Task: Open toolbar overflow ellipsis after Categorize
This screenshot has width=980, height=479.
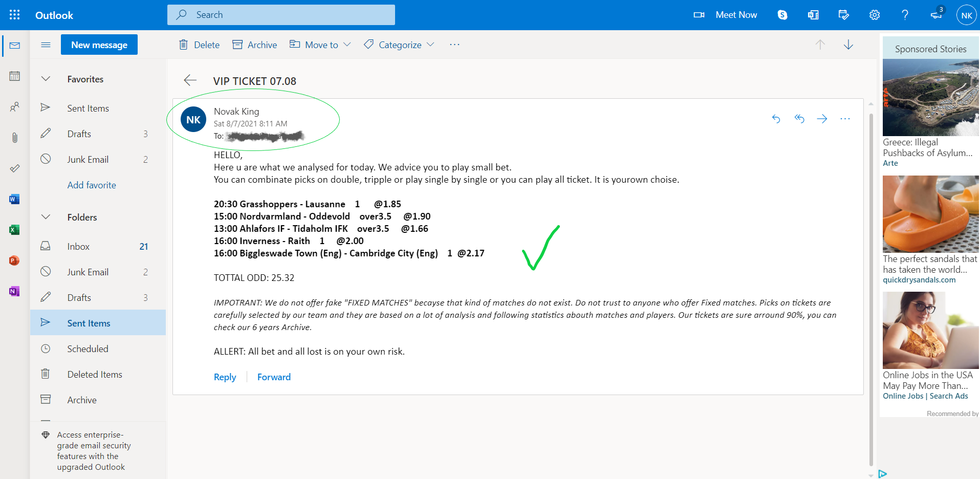Action: pyautogui.click(x=454, y=45)
